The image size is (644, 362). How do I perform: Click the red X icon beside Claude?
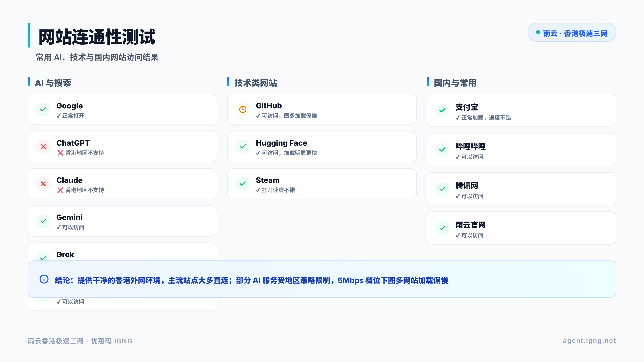(x=43, y=184)
